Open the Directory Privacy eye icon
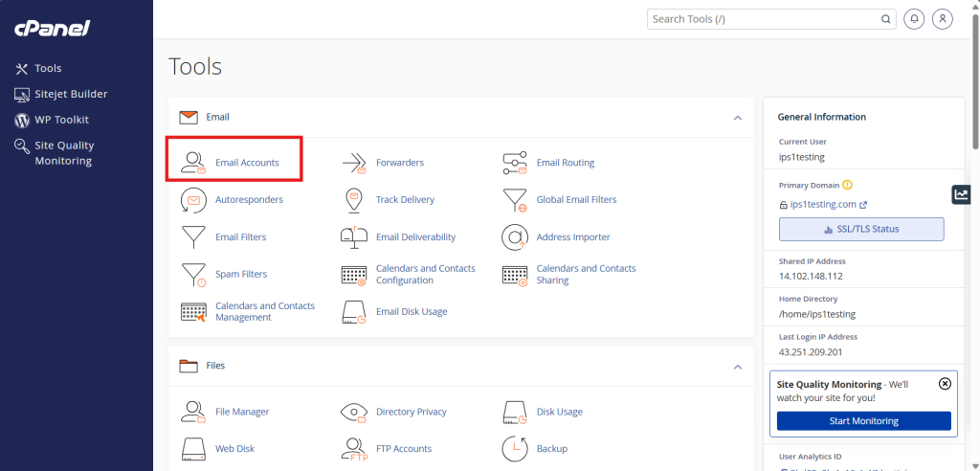Screen dimensions: 980x471 pos(354,412)
